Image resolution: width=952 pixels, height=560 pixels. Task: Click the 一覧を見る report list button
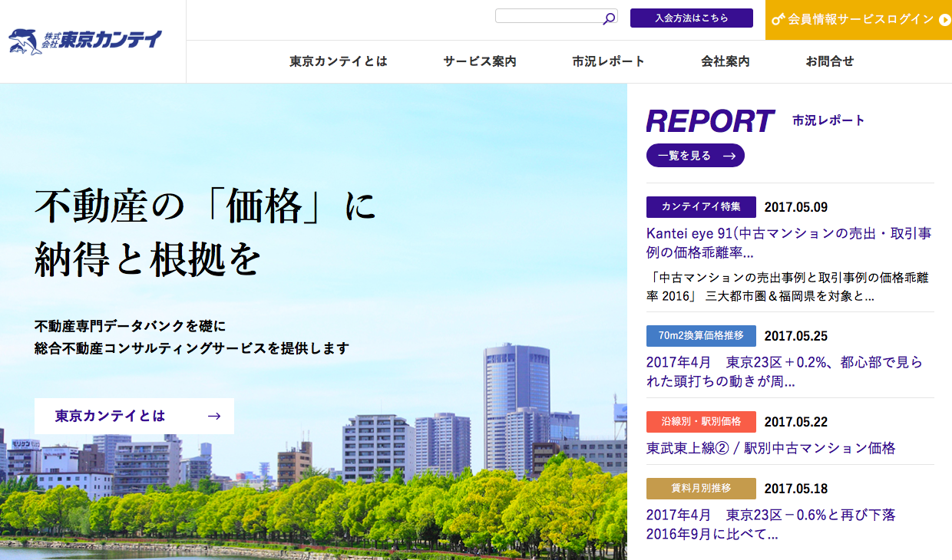coord(696,156)
